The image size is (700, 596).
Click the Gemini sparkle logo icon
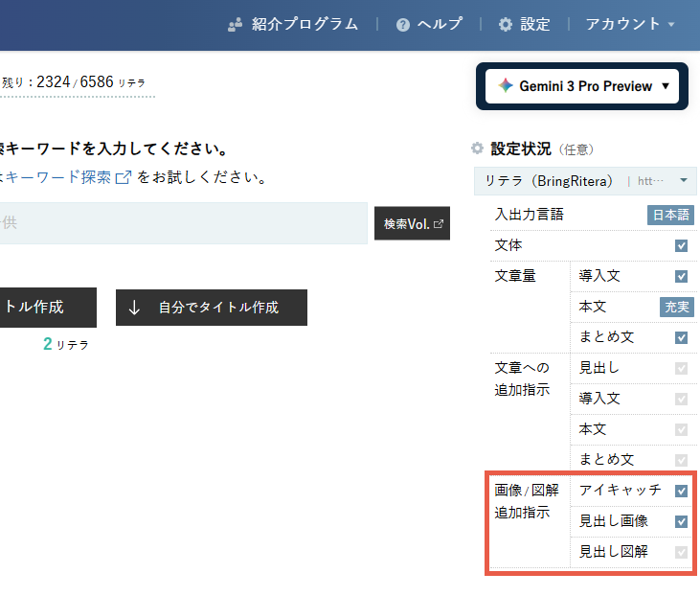coord(505,86)
